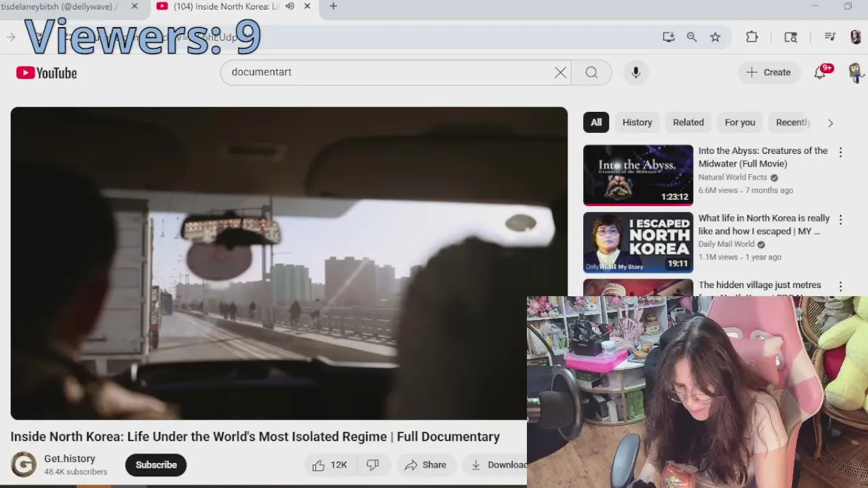
Task: Open Chrome extensions puzzle icon
Action: (752, 37)
